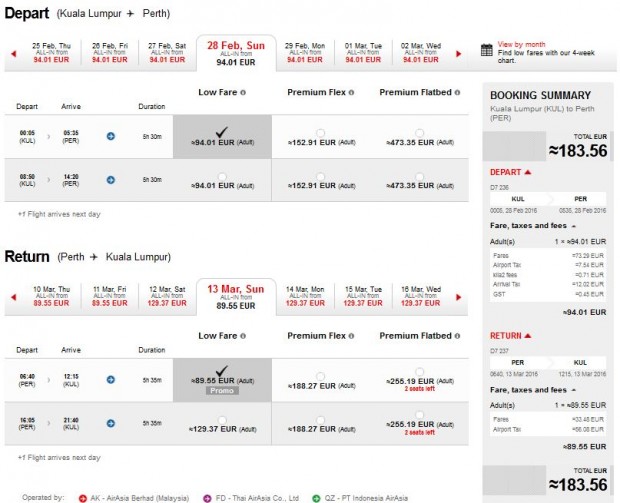The width and height of the screenshot is (620, 503).
Task: Choose 16 Mar, Wed return date
Action: point(421,296)
